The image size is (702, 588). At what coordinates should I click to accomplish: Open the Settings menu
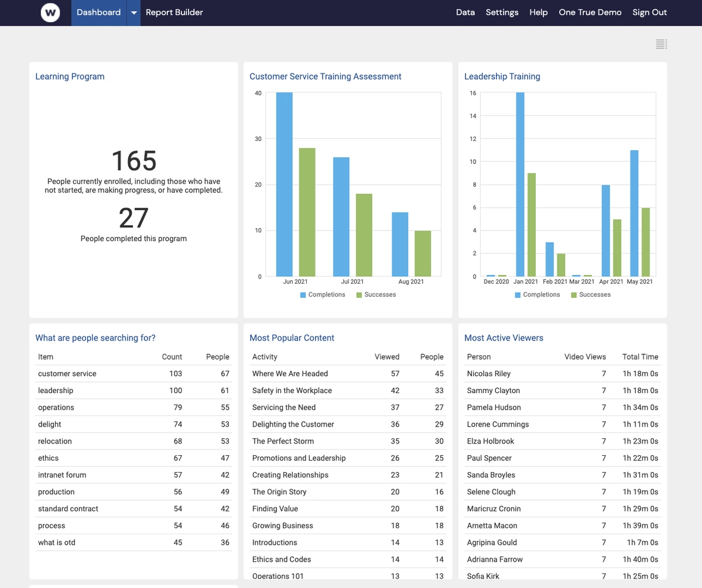(x=502, y=12)
